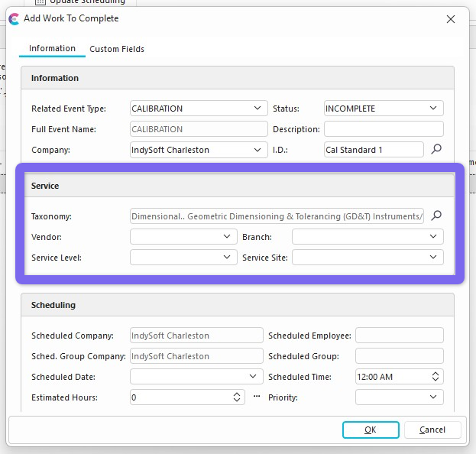
Task: Expand the Related Event Type dropdown
Action: (x=257, y=109)
